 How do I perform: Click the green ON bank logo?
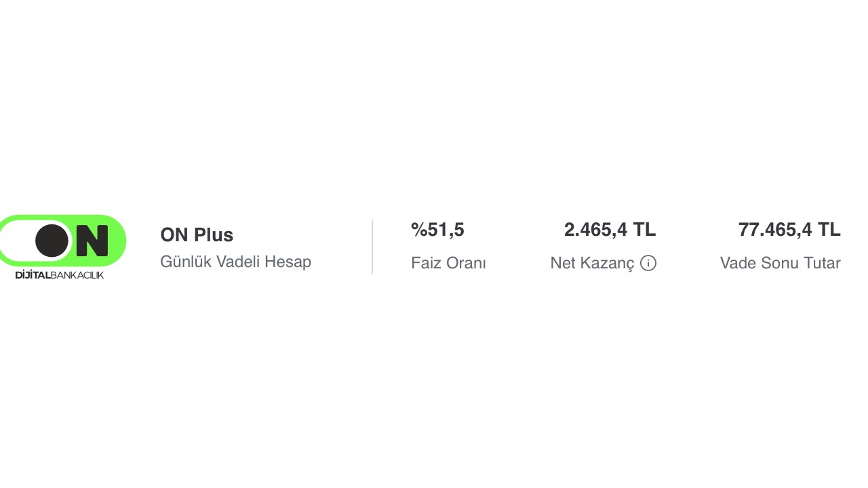click(x=62, y=241)
